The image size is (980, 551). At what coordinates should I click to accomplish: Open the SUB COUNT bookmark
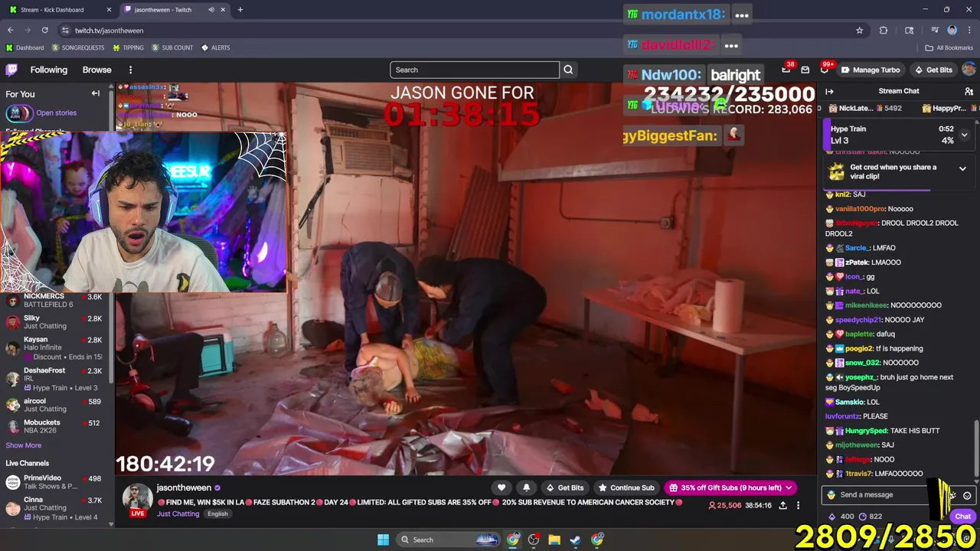tap(172, 47)
